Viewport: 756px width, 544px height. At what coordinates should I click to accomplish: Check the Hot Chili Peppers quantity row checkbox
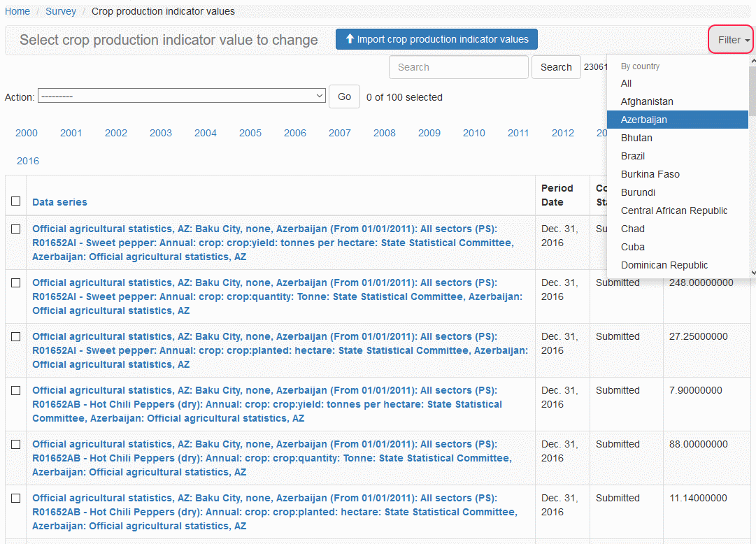coord(16,444)
